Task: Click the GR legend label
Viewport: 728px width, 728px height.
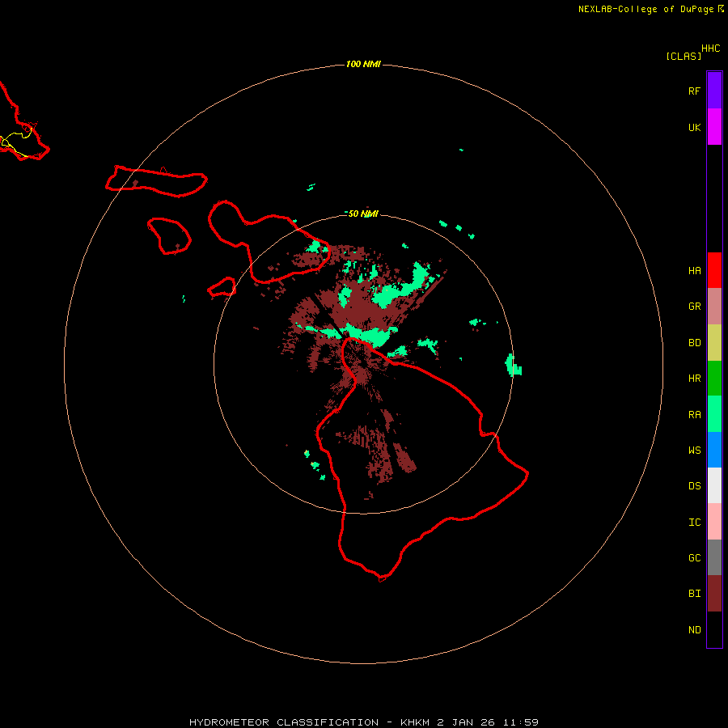Action: pyautogui.click(x=695, y=307)
